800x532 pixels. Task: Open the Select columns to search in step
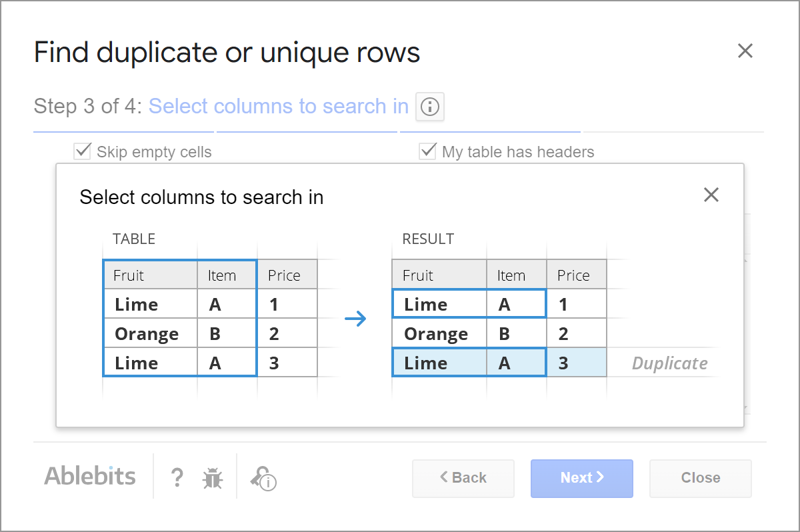coord(277,106)
